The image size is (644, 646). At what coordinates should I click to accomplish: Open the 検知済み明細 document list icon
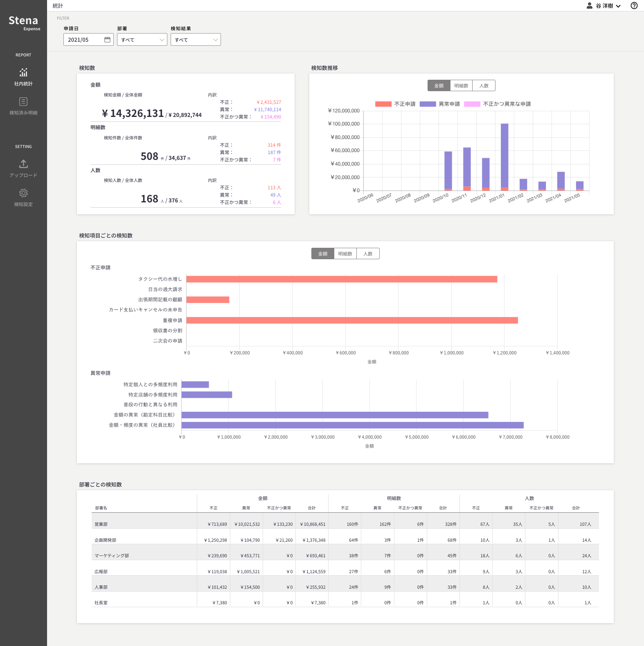23,101
